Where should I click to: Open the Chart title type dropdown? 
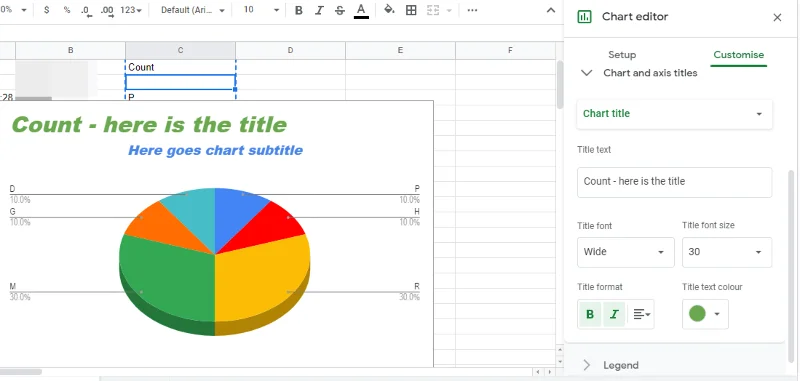674,114
